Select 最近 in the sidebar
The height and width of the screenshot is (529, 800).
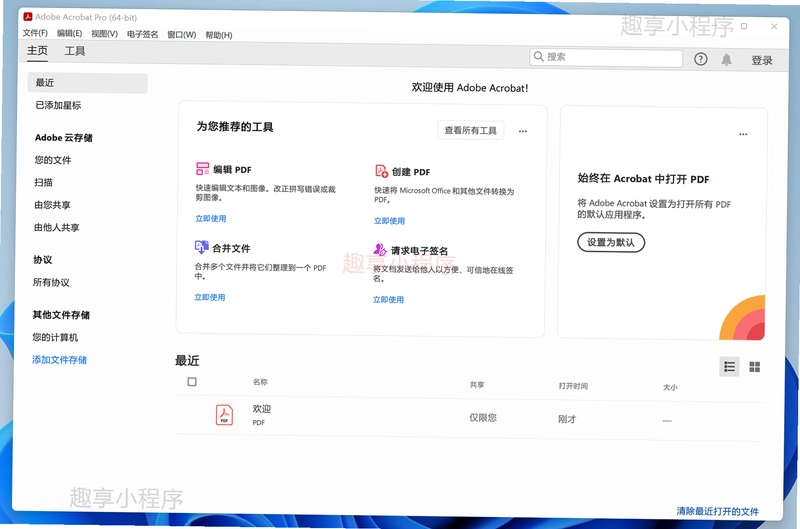pyautogui.click(x=87, y=83)
